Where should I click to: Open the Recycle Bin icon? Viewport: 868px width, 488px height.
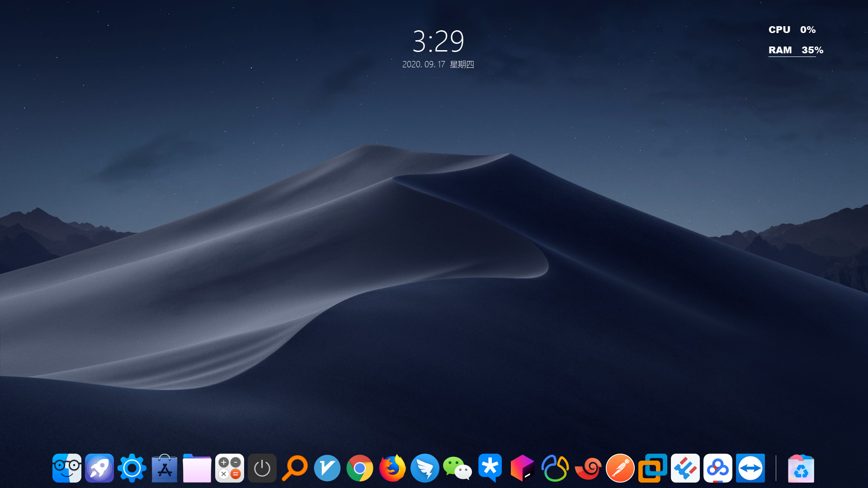click(x=801, y=468)
